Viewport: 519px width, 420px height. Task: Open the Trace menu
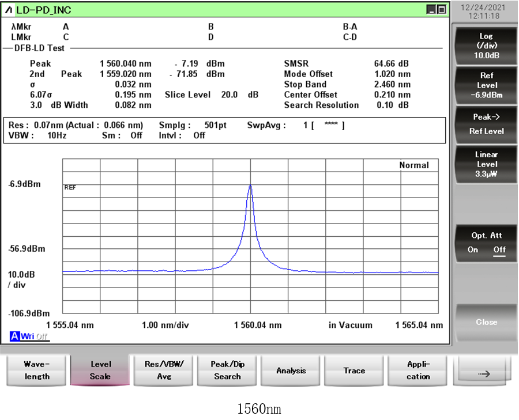pyautogui.click(x=354, y=370)
